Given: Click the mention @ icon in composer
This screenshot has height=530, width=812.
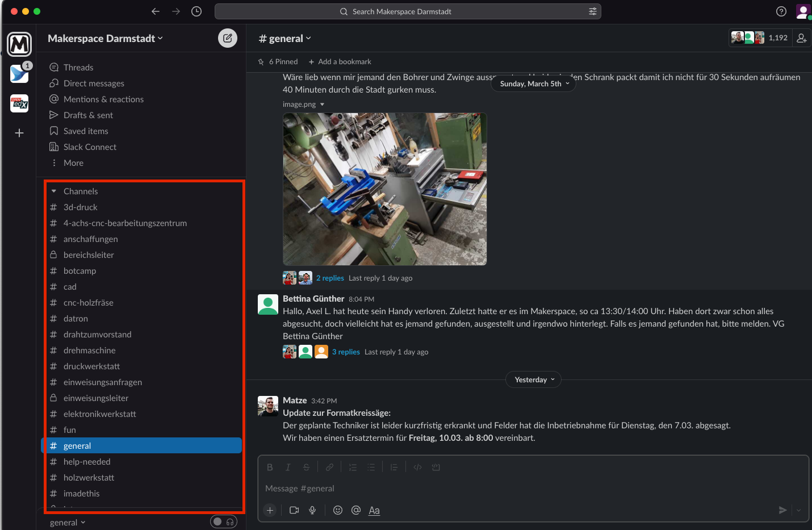Looking at the screenshot, I should click(x=356, y=510).
